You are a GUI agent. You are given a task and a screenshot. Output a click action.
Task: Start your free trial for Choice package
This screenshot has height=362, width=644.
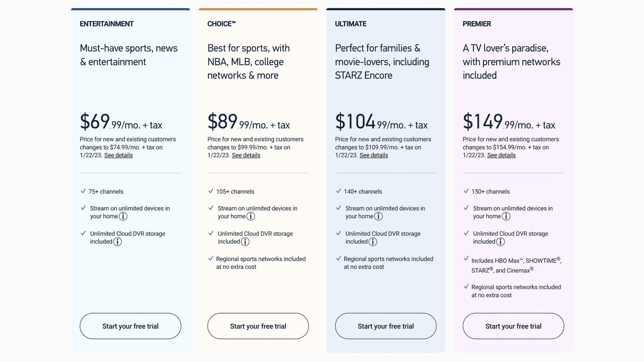point(258,326)
